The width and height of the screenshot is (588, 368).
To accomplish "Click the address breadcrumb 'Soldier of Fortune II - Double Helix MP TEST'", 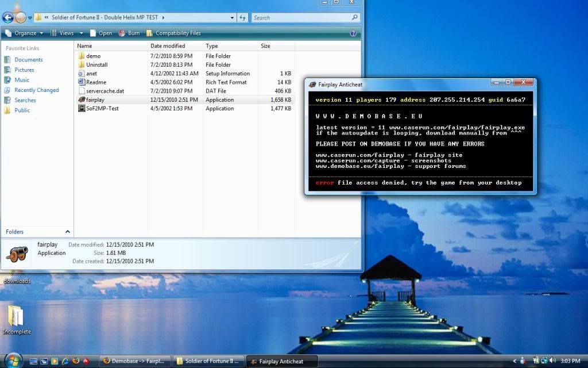I will pyautogui.click(x=105, y=17).
